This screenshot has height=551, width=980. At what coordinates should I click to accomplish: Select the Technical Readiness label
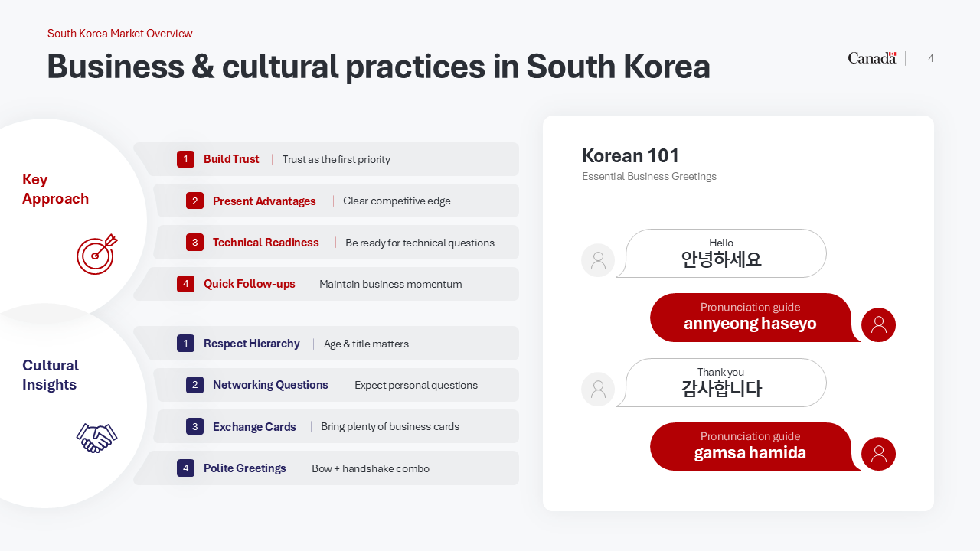[266, 243]
